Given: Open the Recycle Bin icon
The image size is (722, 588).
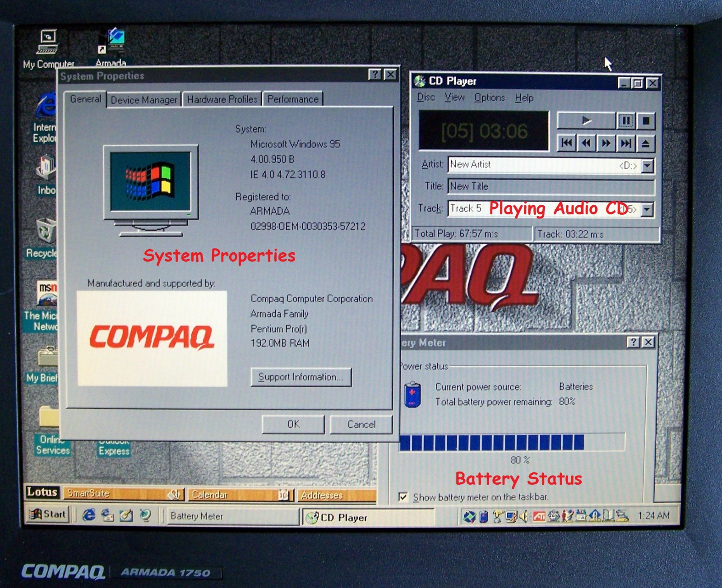Looking at the screenshot, I should tap(43, 237).
